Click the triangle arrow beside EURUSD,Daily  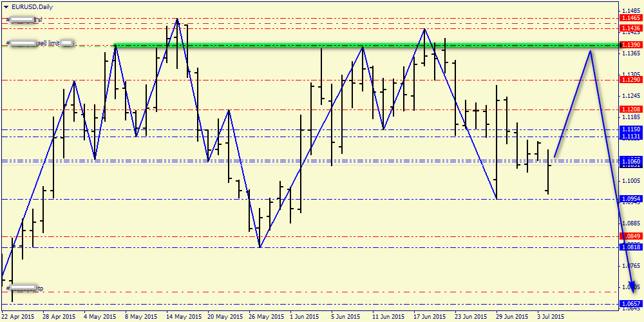(6, 6)
